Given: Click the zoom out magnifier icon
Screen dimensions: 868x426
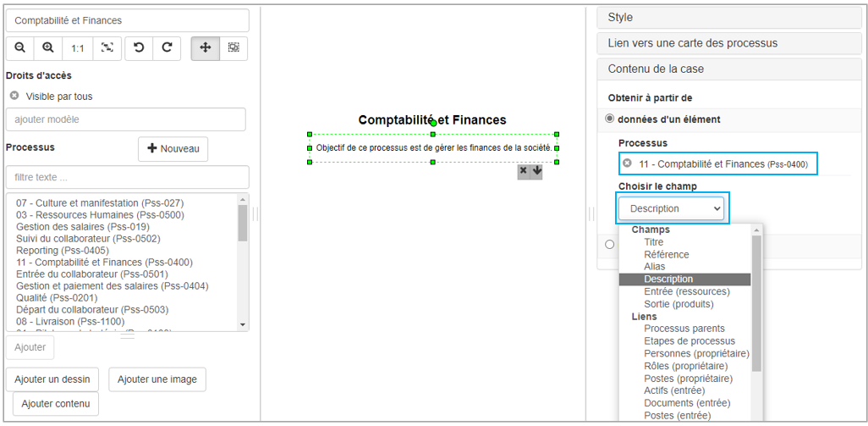Looking at the screenshot, I should [x=20, y=48].
